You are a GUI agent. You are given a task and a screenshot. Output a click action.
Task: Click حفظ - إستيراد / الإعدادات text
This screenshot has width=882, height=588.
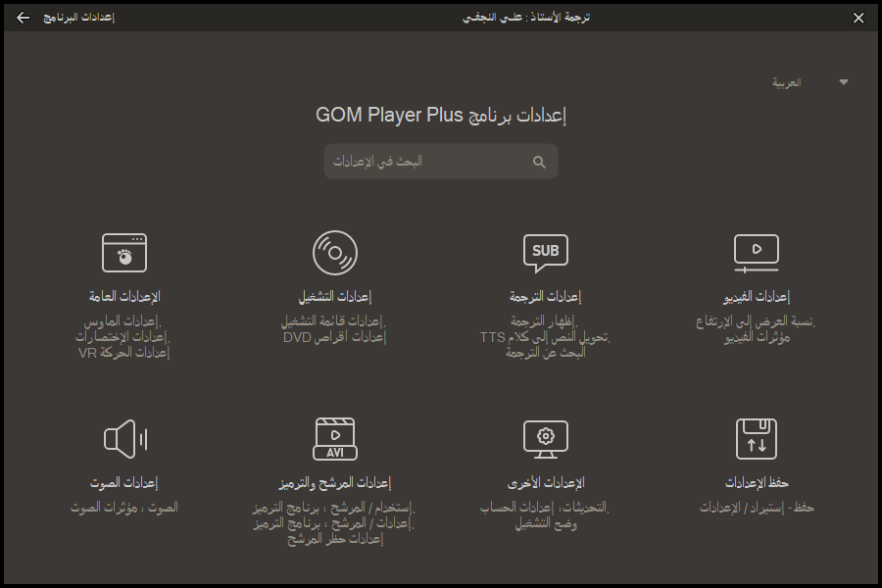(x=757, y=508)
